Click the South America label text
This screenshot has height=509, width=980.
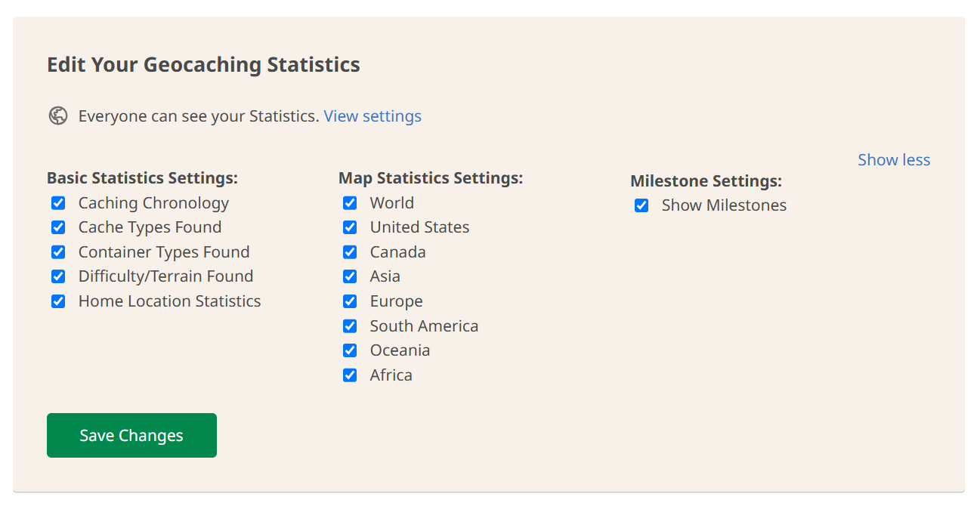[x=424, y=326]
